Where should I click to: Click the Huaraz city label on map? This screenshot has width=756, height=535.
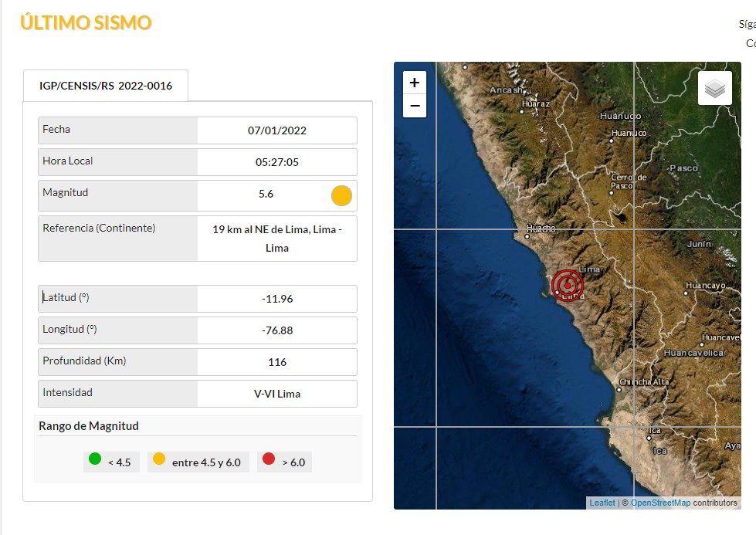coord(536,103)
